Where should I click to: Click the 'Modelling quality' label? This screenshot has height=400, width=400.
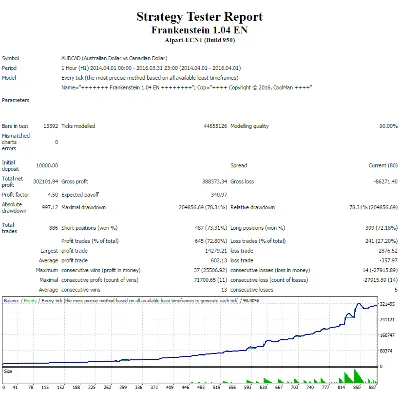(x=250, y=126)
